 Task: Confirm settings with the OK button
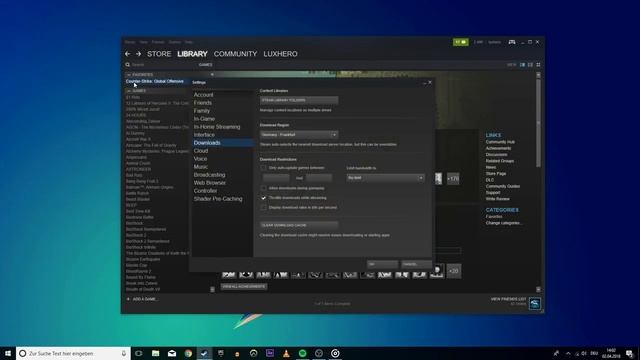pyautogui.click(x=382, y=264)
